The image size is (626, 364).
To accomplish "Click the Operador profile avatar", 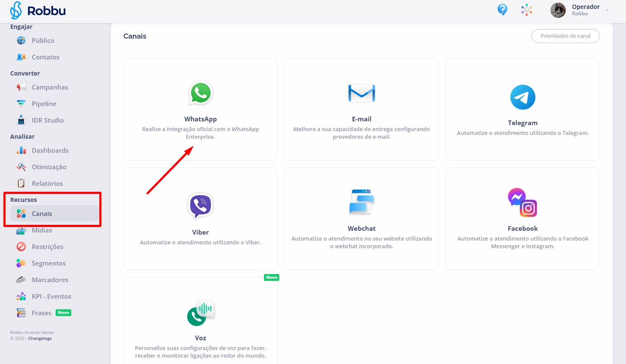I will [558, 10].
